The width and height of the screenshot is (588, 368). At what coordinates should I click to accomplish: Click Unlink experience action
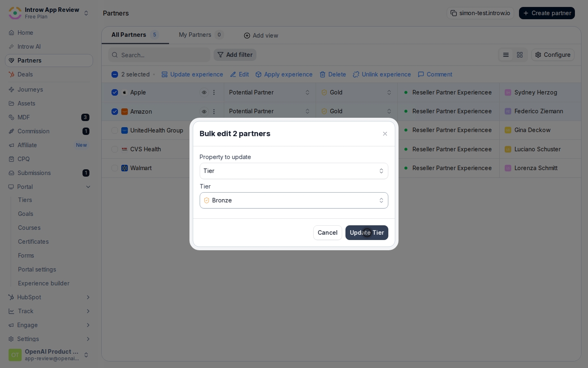point(382,74)
